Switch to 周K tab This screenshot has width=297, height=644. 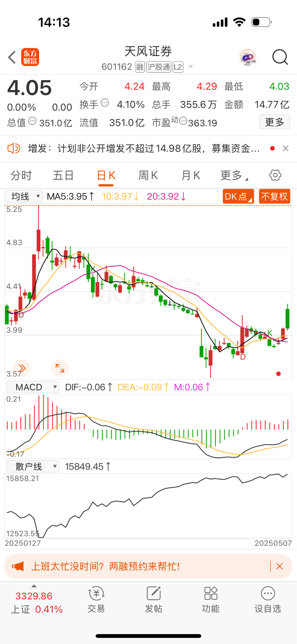(x=148, y=176)
